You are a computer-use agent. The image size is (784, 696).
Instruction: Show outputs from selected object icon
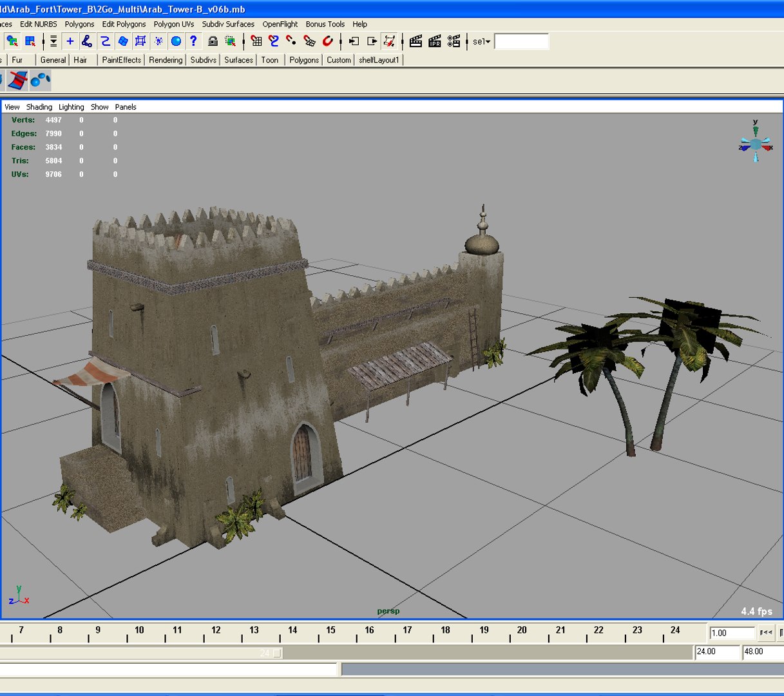[372, 41]
